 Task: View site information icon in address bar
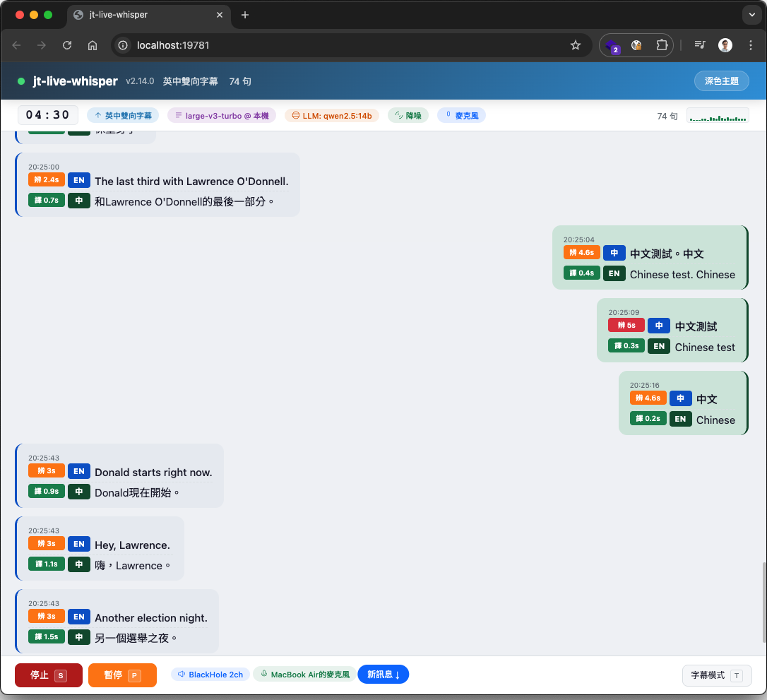click(124, 45)
